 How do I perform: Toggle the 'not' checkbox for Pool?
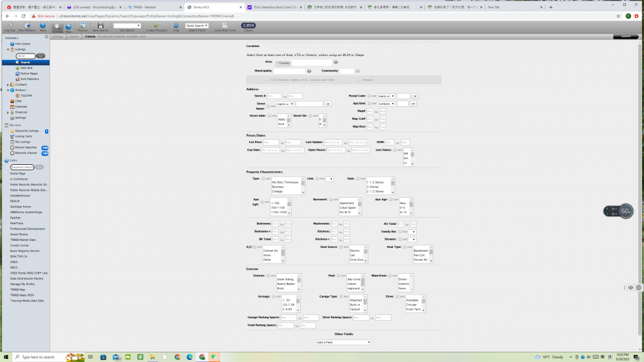(x=339, y=276)
